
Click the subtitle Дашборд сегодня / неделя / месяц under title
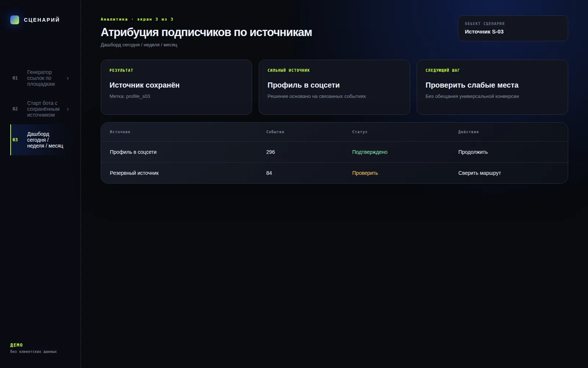[139, 45]
